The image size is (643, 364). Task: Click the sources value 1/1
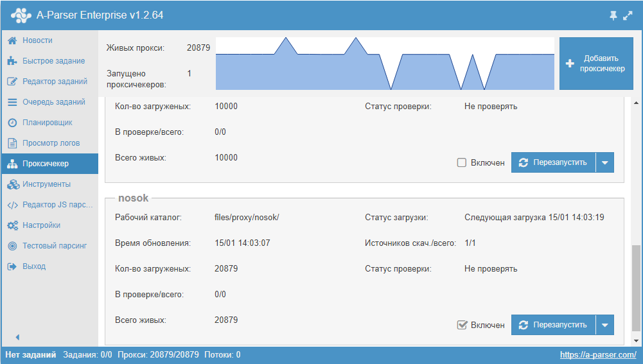click(470, 243)
